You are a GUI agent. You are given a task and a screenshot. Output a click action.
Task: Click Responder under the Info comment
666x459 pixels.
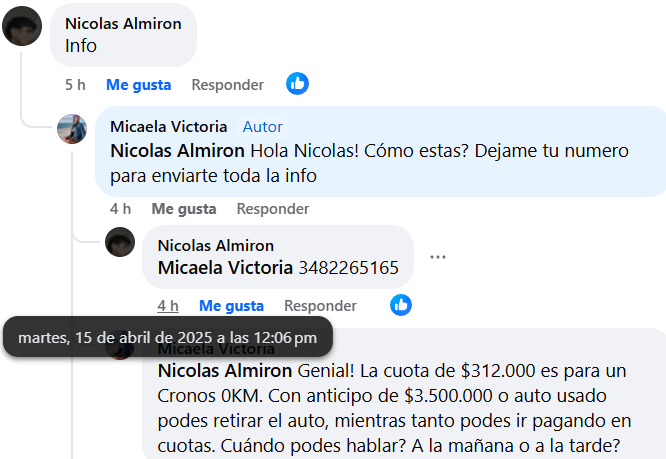click(x=228, y=84)
